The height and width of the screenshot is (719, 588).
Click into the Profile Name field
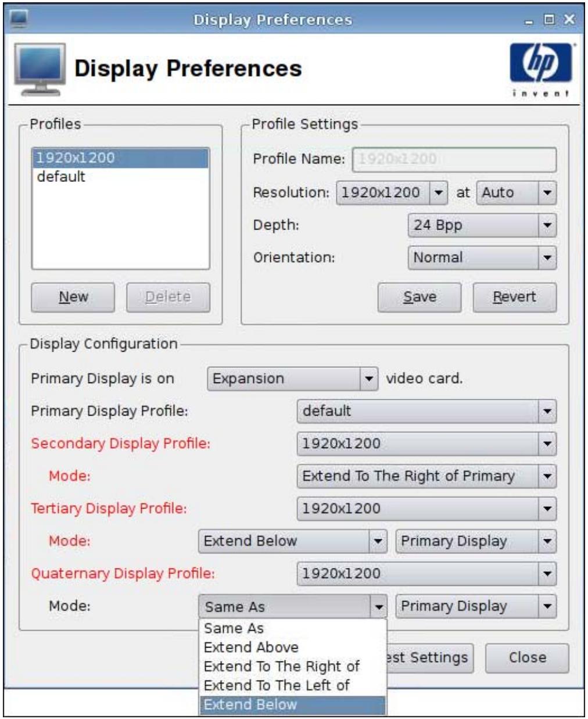454,159
